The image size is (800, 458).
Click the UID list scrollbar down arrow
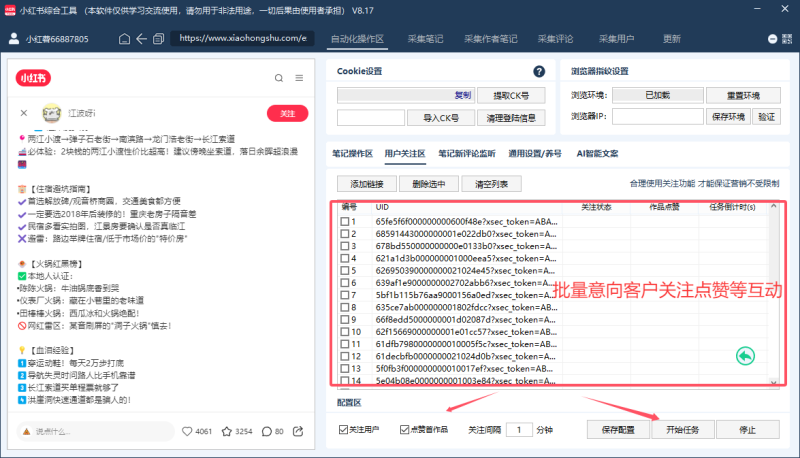click(773, 381)
